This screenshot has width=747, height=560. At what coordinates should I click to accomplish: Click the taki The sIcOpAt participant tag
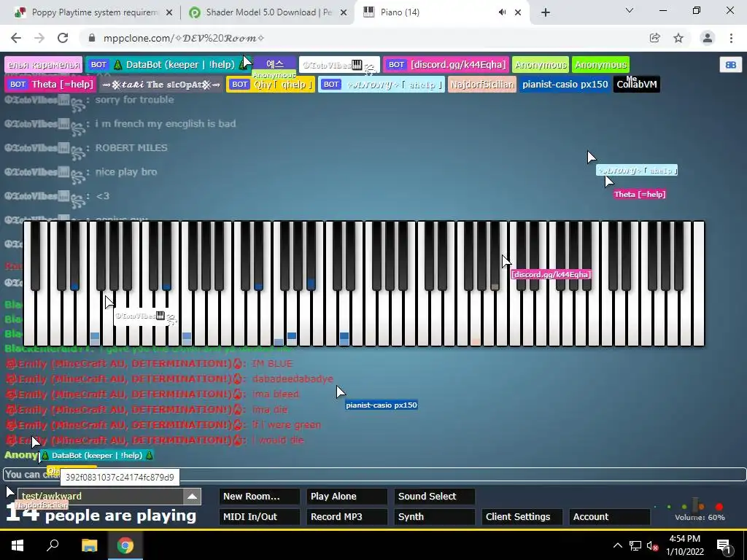click(x=160, y=85)
